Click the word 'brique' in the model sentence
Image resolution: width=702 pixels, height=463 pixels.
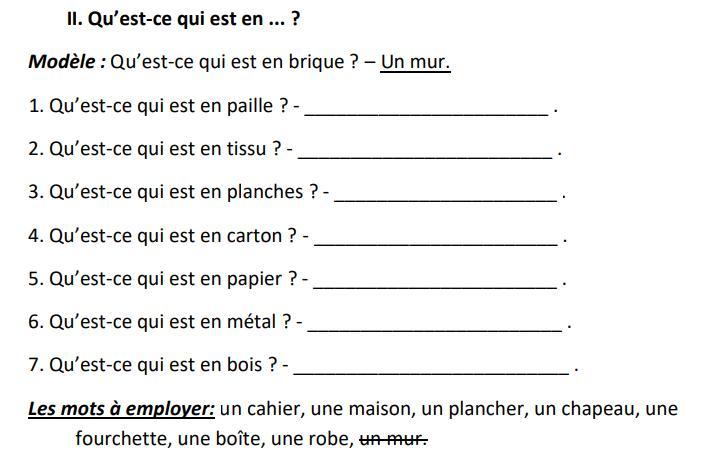pyautogui.click(x=317, y=62)
